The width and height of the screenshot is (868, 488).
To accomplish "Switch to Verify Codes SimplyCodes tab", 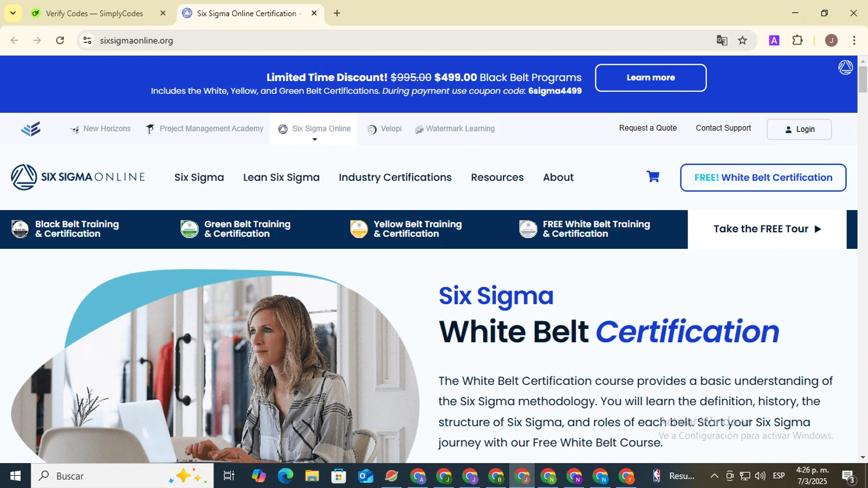I will (x=95, y=13).
